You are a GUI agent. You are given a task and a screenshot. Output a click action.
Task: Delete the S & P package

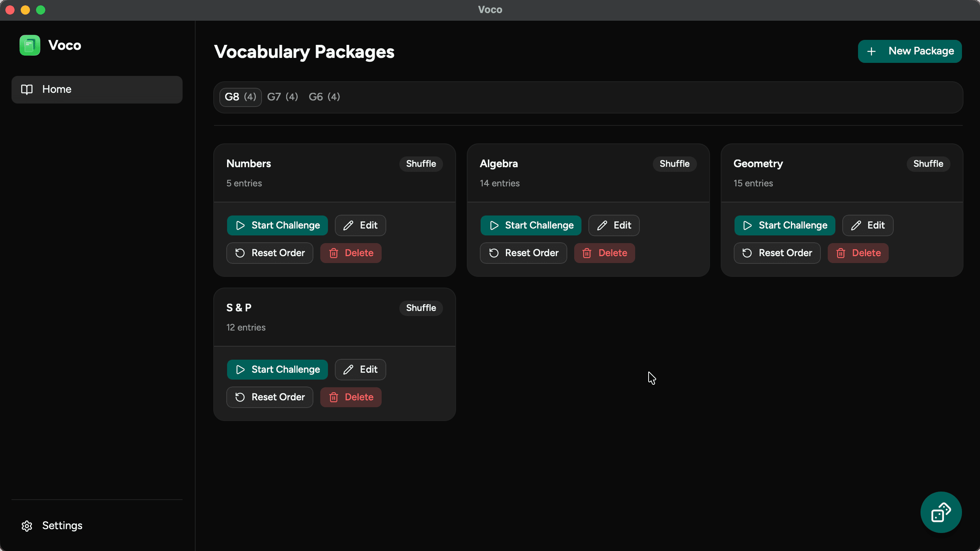coord(351,397)
